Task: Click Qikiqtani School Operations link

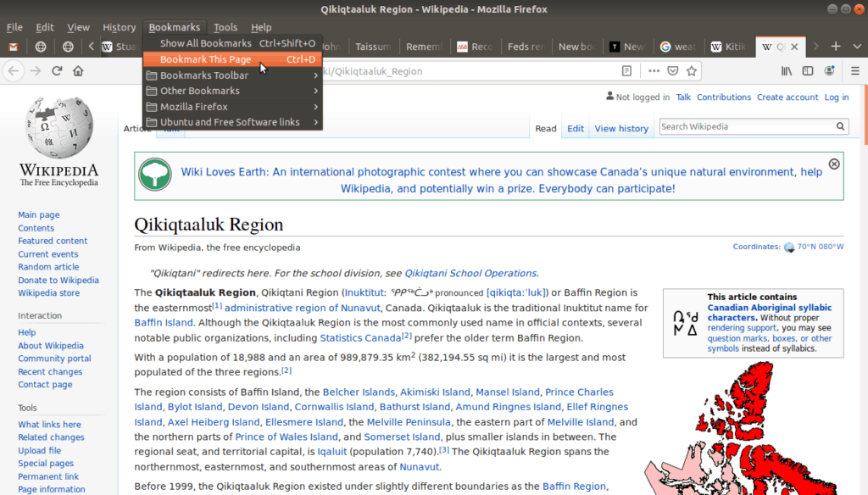Action: [x=470, y=273]
